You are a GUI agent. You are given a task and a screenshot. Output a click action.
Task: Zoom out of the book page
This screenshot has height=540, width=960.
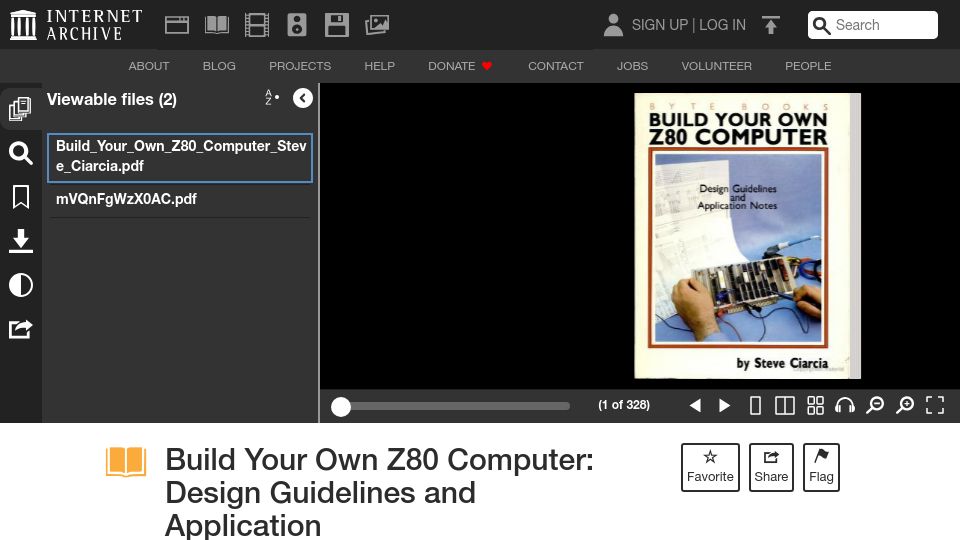click(875, 405)
